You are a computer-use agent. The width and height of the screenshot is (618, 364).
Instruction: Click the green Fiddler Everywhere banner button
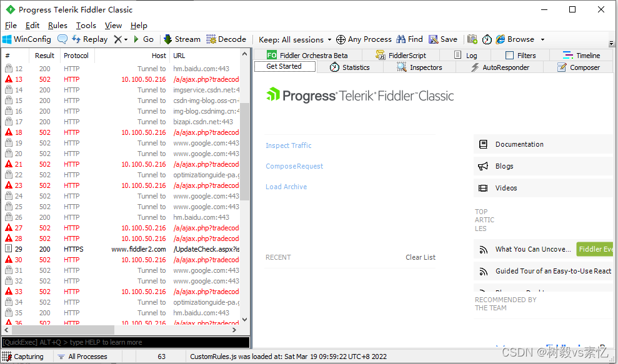[595, 249]
